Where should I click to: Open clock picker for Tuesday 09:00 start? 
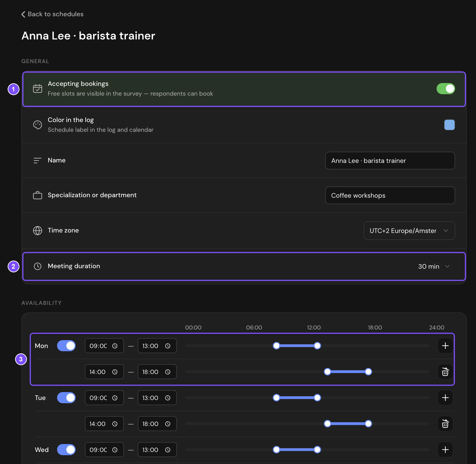[x=115, y=398]
